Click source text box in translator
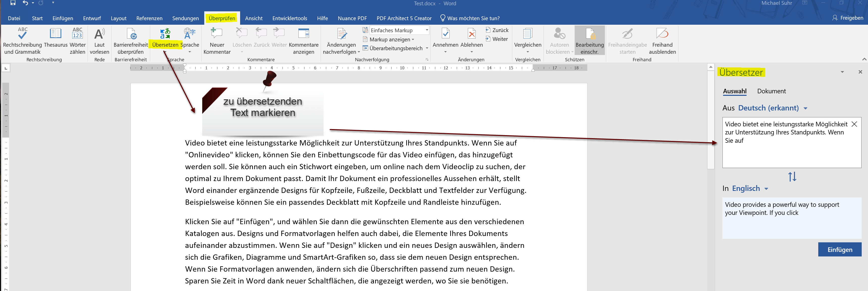 coord(792,143)
